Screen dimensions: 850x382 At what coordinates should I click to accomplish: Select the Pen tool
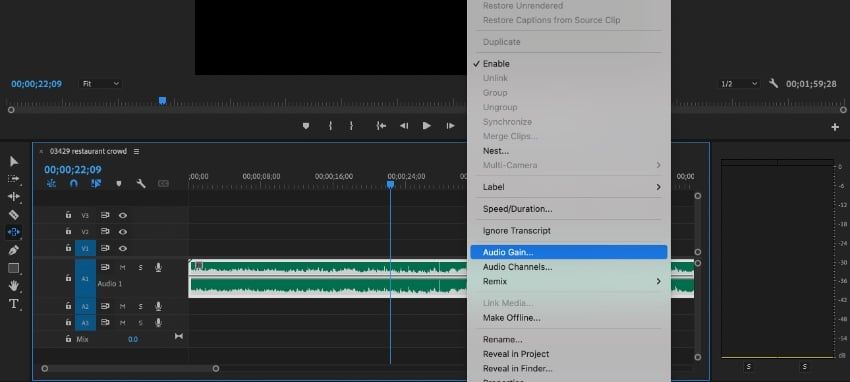click(x=14, y=250)
